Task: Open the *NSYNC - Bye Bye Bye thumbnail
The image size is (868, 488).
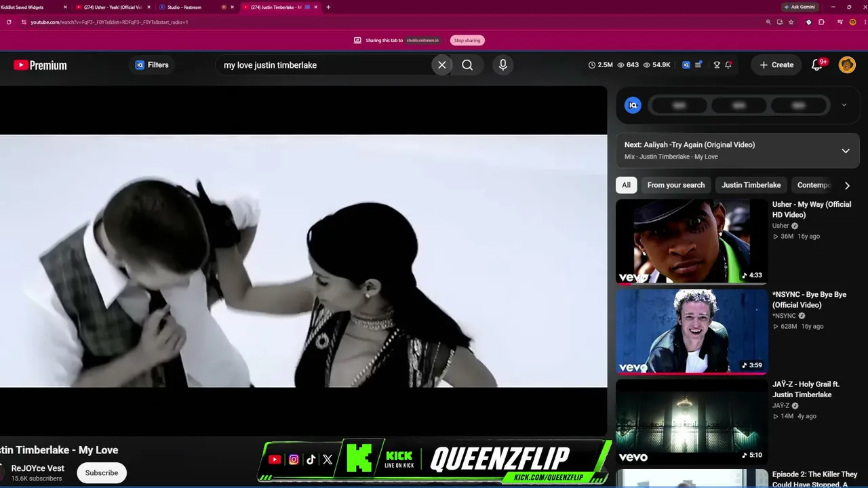Action: point(692,331)
